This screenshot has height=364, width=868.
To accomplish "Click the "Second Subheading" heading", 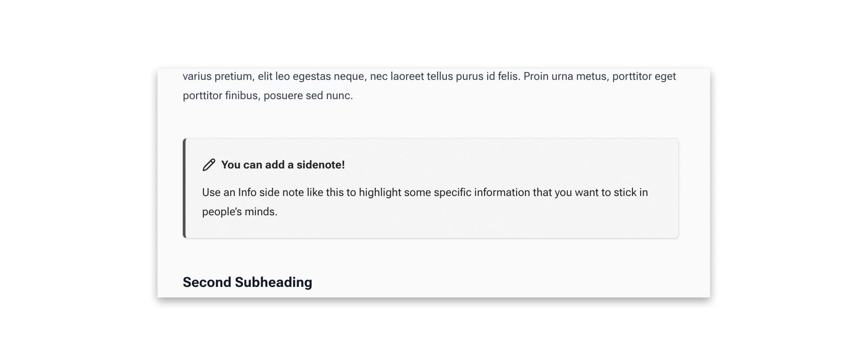I will [247, 282].
